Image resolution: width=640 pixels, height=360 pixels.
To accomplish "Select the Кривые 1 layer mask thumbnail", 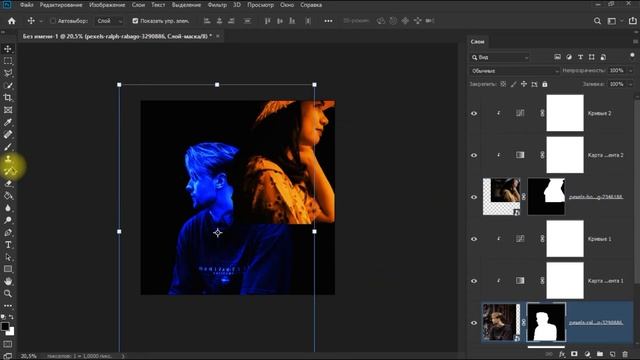I will [565, 239].
